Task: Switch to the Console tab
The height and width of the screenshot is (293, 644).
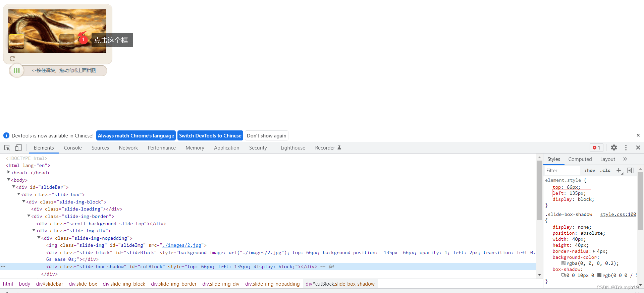Action: pos(73,148)
